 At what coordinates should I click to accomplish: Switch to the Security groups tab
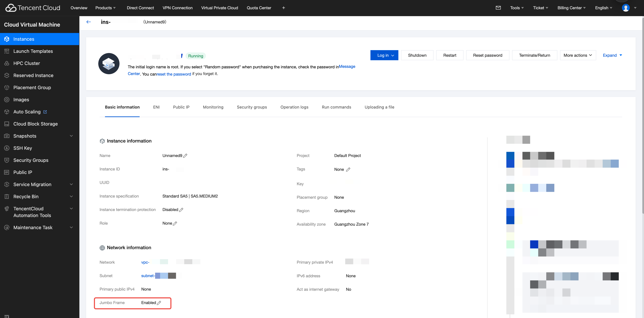pos(252,107)
